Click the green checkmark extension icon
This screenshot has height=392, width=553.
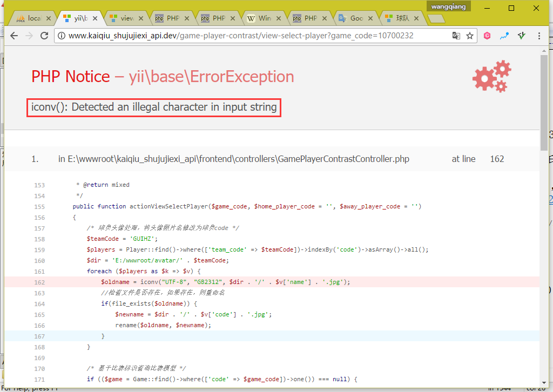click(521, 36)
